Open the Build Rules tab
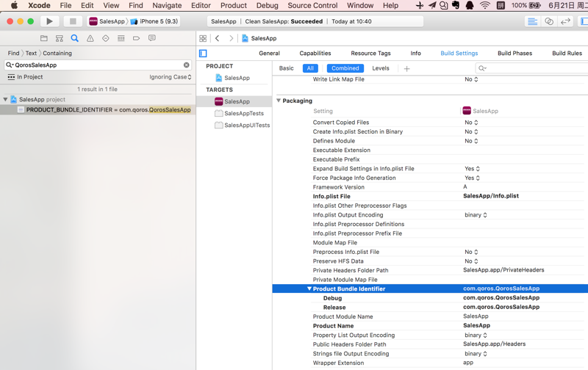 click(x=567, y=53)
